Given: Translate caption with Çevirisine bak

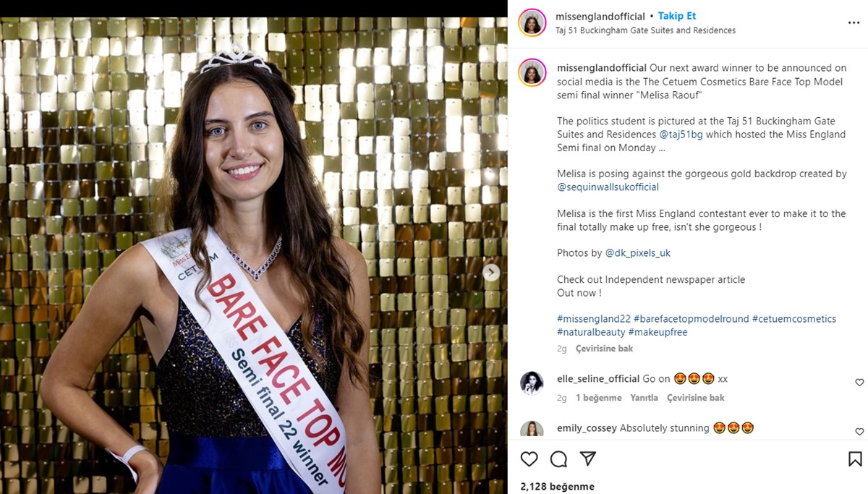Looking at the screenshot, I should 604,349.
